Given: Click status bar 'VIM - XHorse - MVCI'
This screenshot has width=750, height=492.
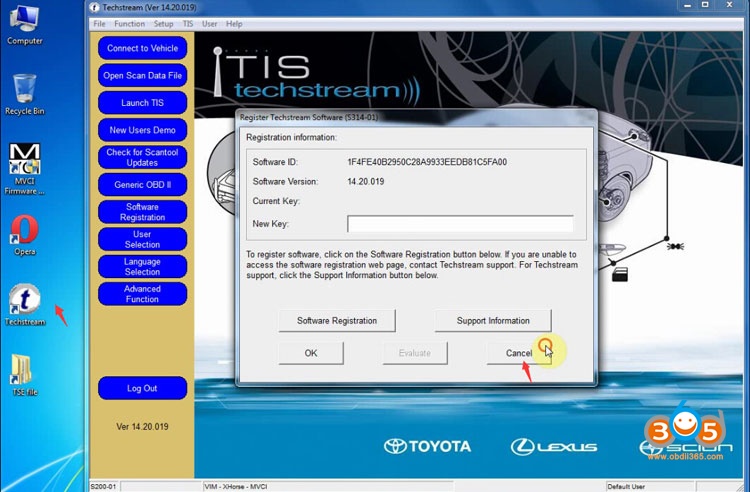Looking at the screenshot, I should point(235,487).
